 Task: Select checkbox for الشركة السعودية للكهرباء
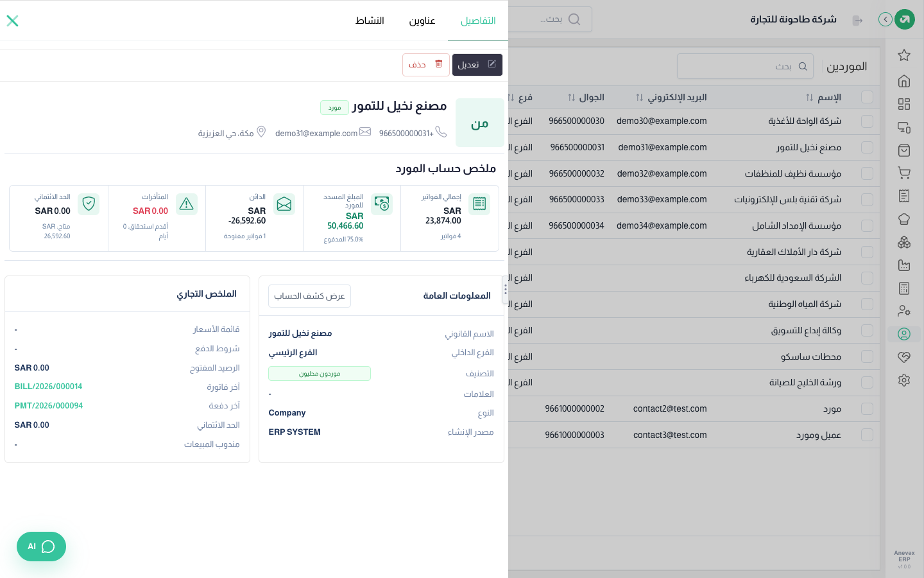click(x=867, y=278)
